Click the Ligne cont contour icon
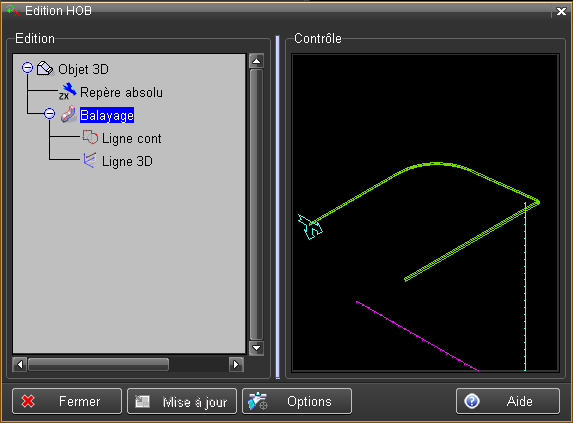Image resolution: width=573 pixels, height=423 pixels. pos(90,137)
